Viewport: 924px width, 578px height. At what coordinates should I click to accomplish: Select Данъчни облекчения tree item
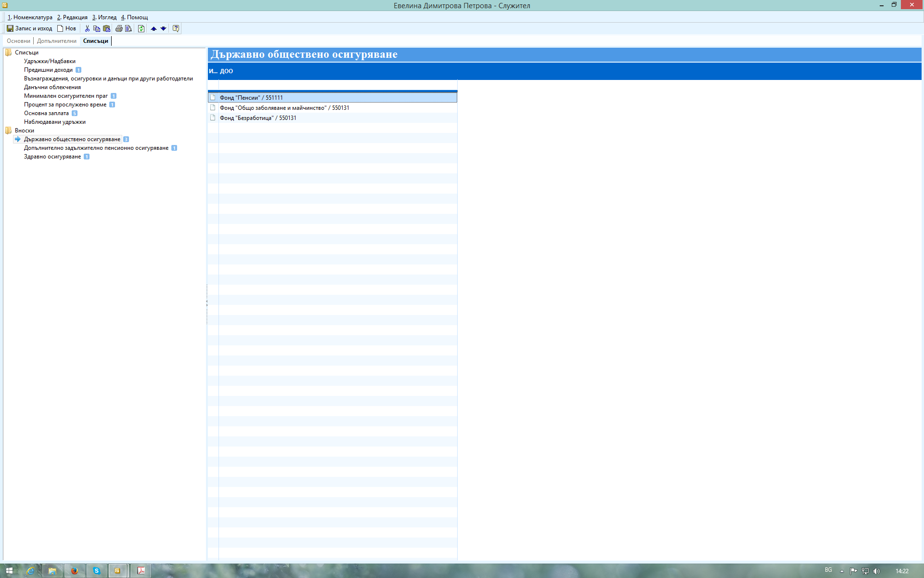pos(52,87)
